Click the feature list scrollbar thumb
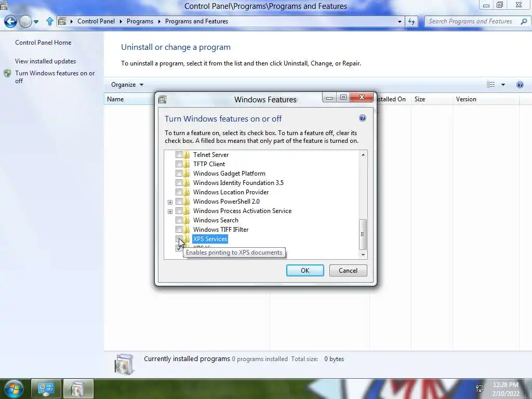This screenshot has height=399, width=532. [x=363, y=234]
